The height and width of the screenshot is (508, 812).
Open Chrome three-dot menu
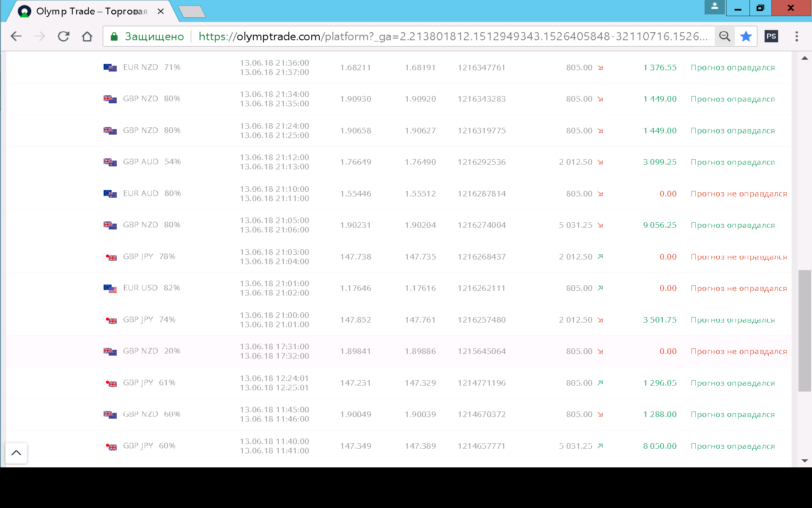[797, 36]
